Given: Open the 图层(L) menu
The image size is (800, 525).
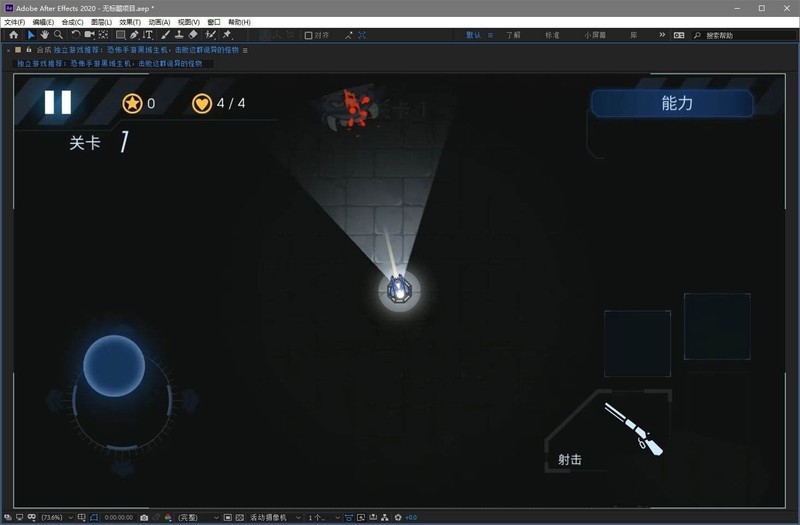Looking at the screenshot, I should tap(102, 22).
